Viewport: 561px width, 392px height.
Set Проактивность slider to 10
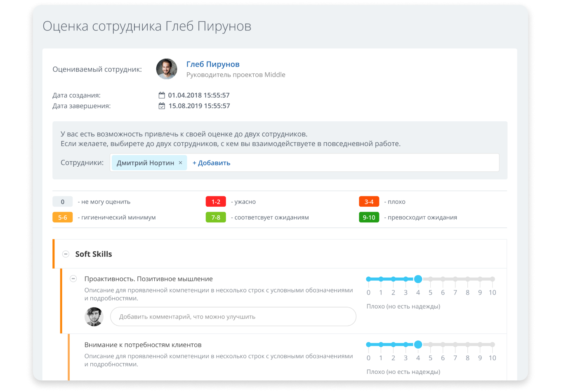point(492,279)
